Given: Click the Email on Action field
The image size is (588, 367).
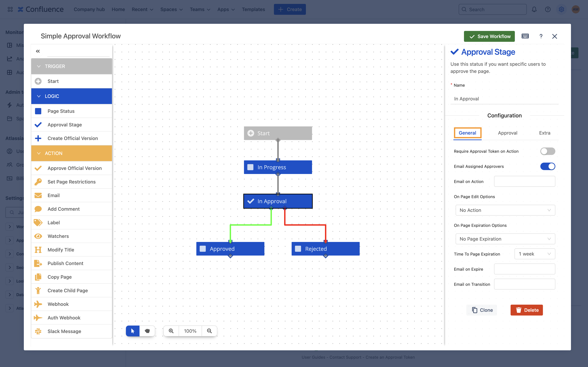Looking at the screenshot, I should click(x=524, y=181).
